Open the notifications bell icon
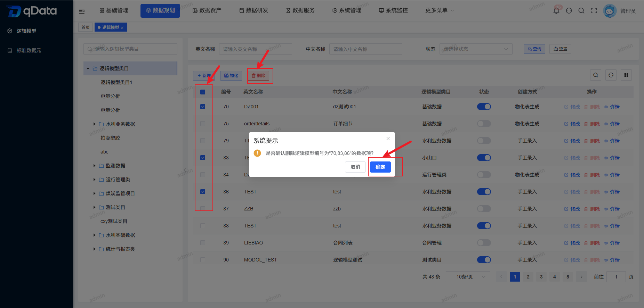Viewport: 644px width, 308px height. (556, 11)
